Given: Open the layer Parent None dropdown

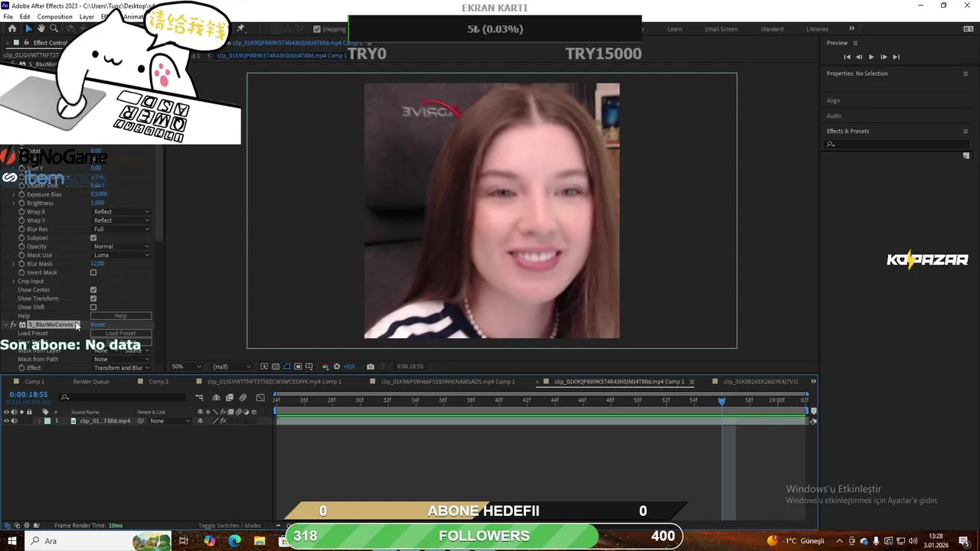Looking at the screenshot, I should click(169, 421).
